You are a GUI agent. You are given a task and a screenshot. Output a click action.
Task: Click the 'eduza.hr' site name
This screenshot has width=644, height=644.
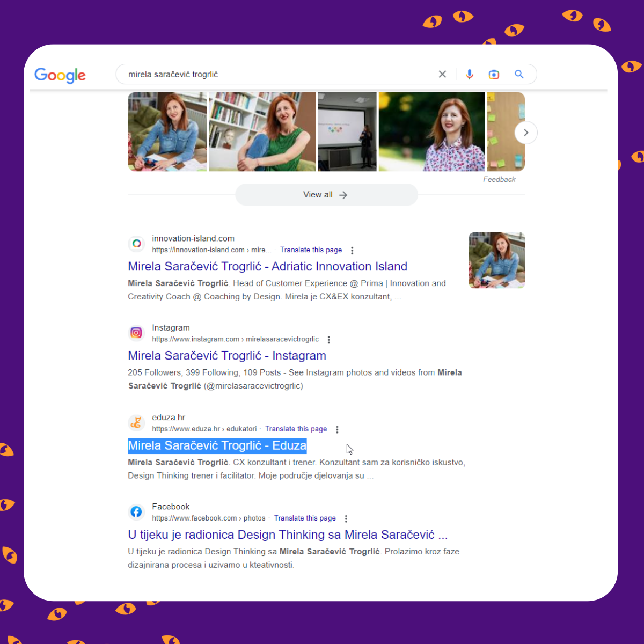(x=169, y=418)
